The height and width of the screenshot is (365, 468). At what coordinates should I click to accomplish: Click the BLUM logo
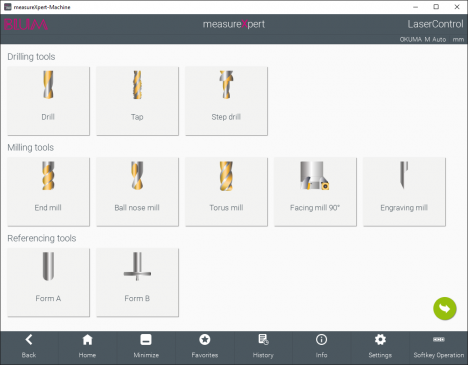click(26, 24)
